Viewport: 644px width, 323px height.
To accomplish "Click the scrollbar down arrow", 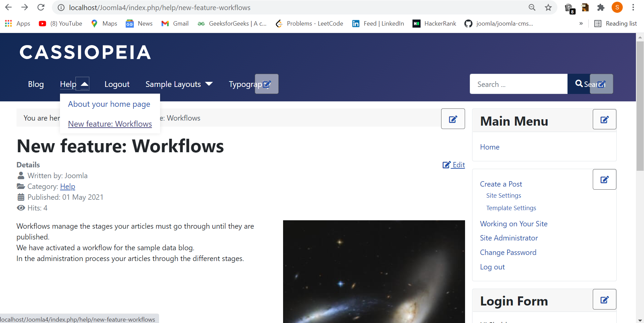I will tap(640, 320).
